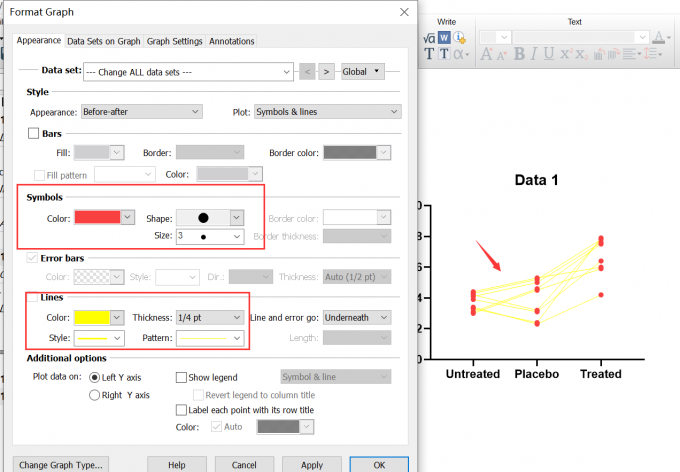Open the Plot Symbols & lines dropdown

tap(328, 111)
